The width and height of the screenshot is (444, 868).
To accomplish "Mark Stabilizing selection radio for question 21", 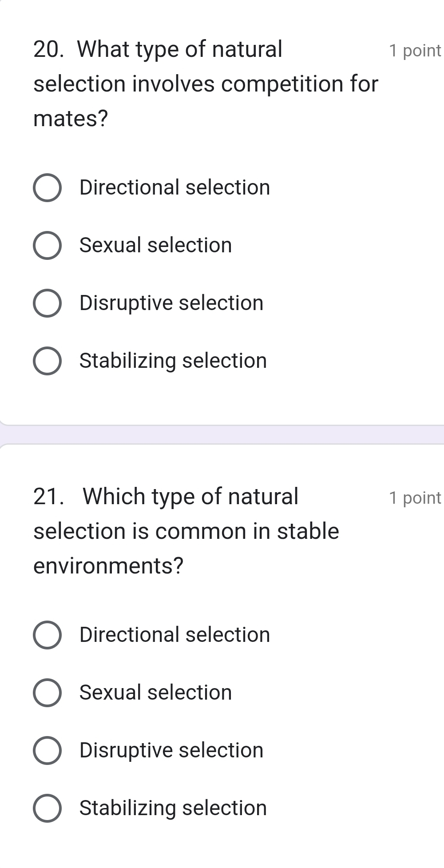I will point(47,808).
